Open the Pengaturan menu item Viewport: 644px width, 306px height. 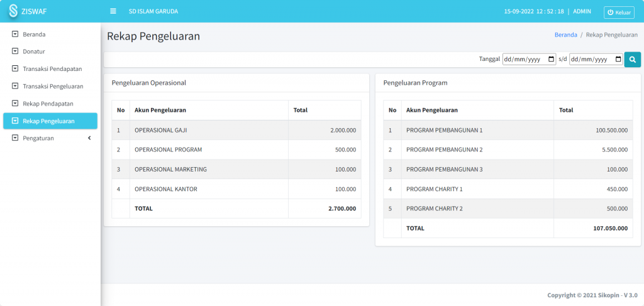pos(50,138)
